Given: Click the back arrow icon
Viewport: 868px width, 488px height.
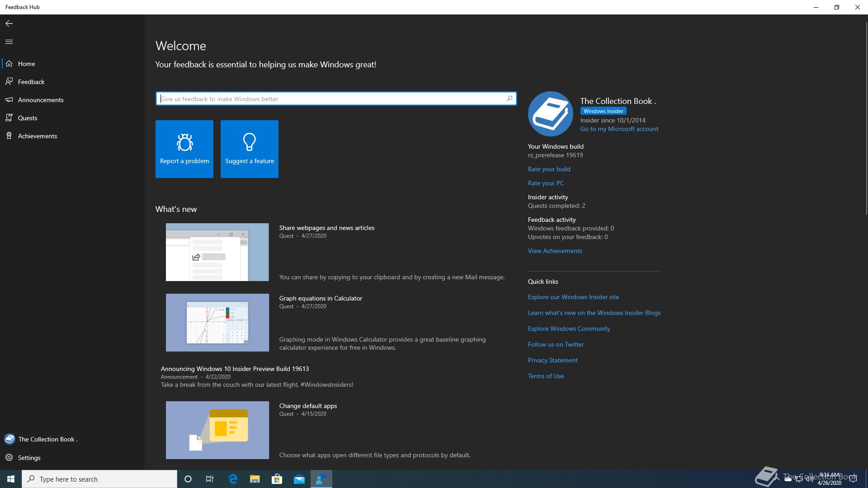Looking at the screenshot, I should [9, 23].
